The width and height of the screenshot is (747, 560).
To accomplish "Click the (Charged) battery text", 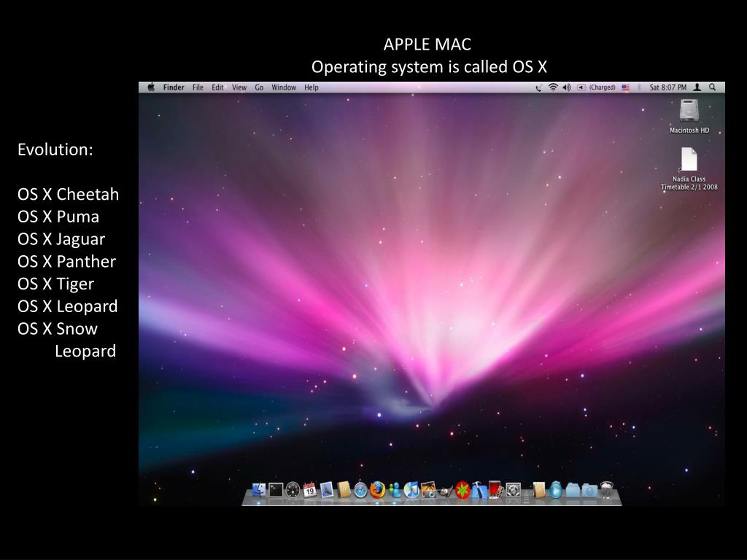I will point(602,87).
